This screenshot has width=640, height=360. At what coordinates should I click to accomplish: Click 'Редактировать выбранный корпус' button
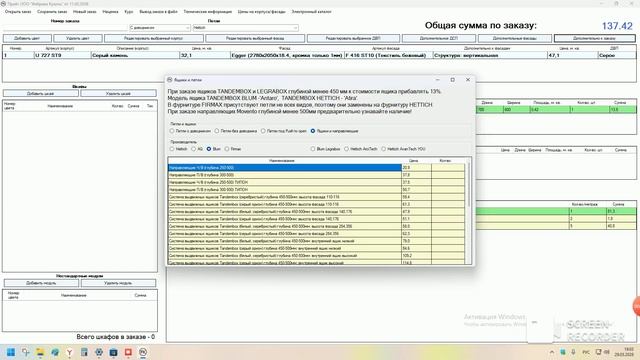154,38
